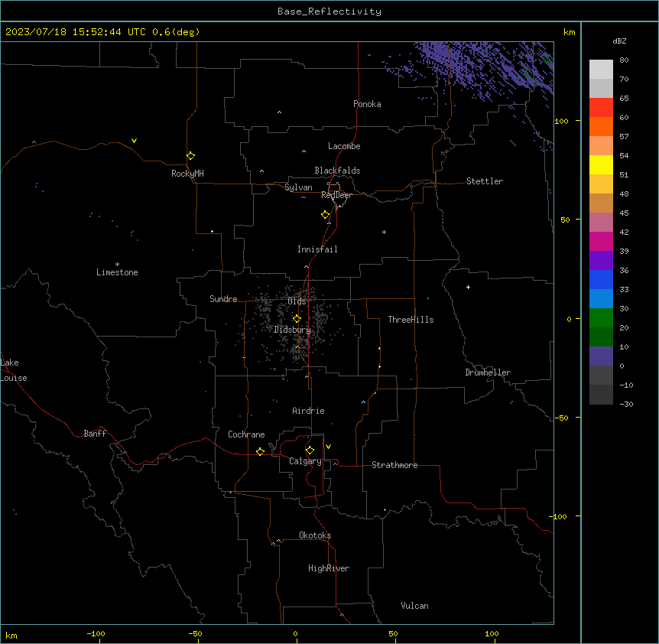Select the RedDeer city label
Screen dimensions: 659x644
[x=336, y=195]
